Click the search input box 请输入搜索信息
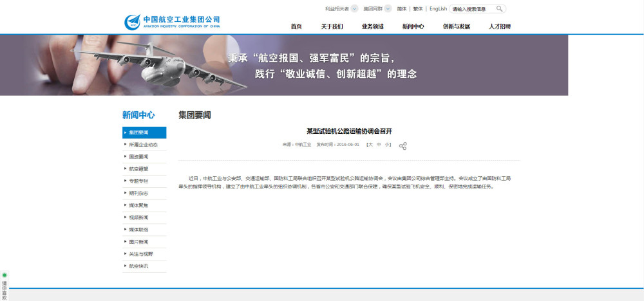The width and height of the screenshot is (644, 301). [472, 9]
